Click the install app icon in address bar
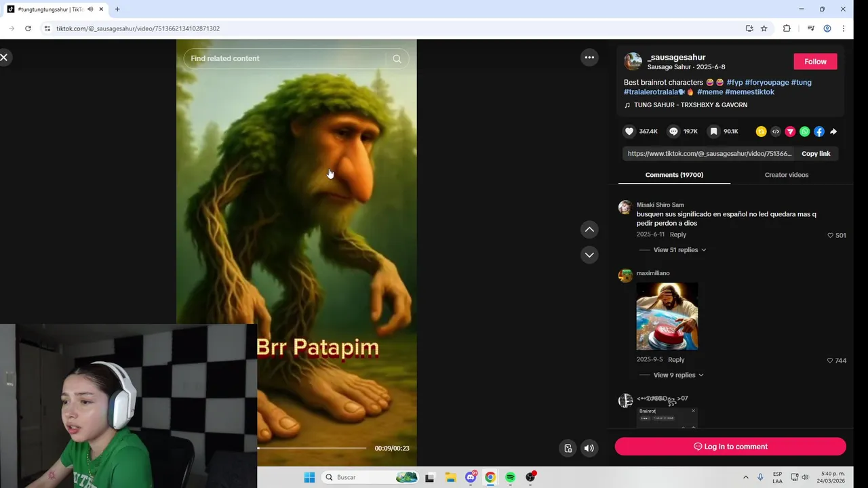868x488 pixels. pos(749,28)
